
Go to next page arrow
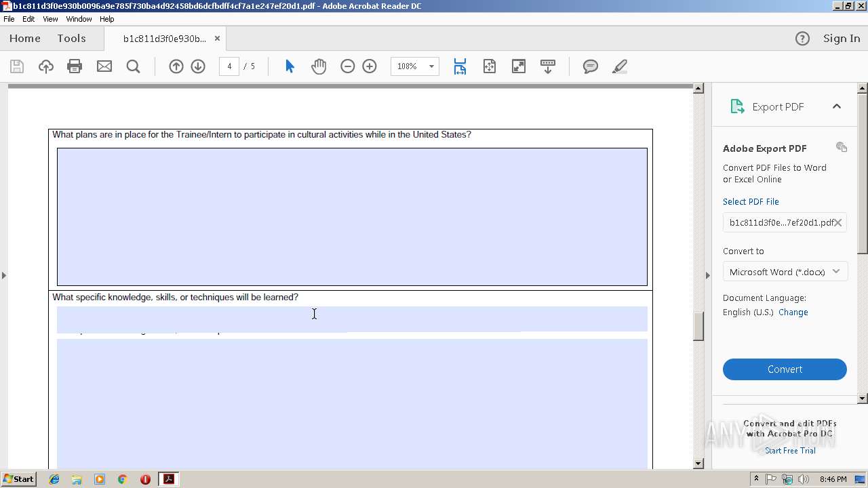[198, 66]
